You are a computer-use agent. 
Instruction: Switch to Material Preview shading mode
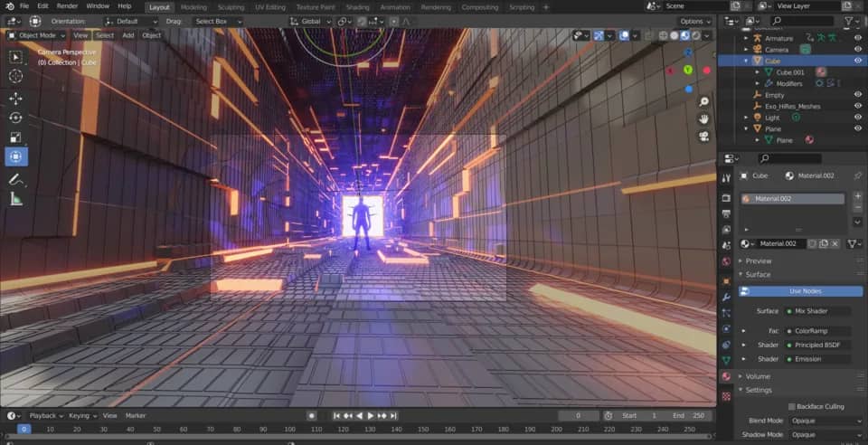pyautogui.click(x=685, y=35)
